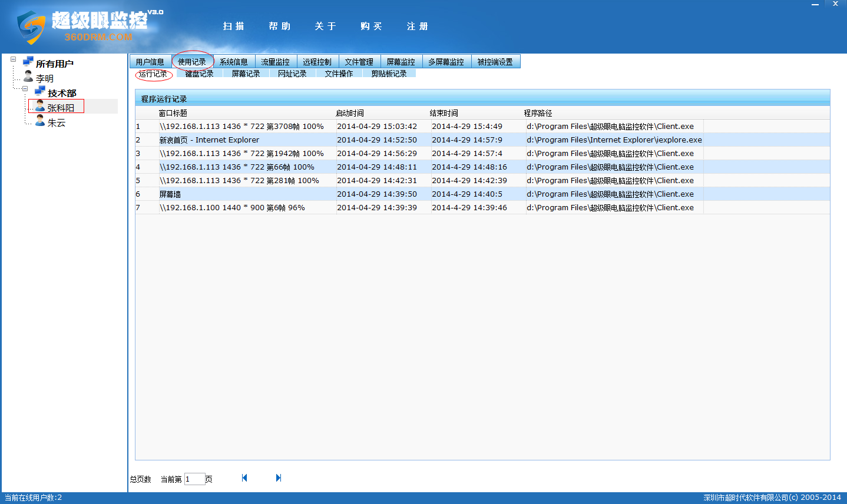Screen dimensions: 847x504
Task: Switch to the 屏幕监控 tab
Action: pyautogui.click(x=401, y=61)
